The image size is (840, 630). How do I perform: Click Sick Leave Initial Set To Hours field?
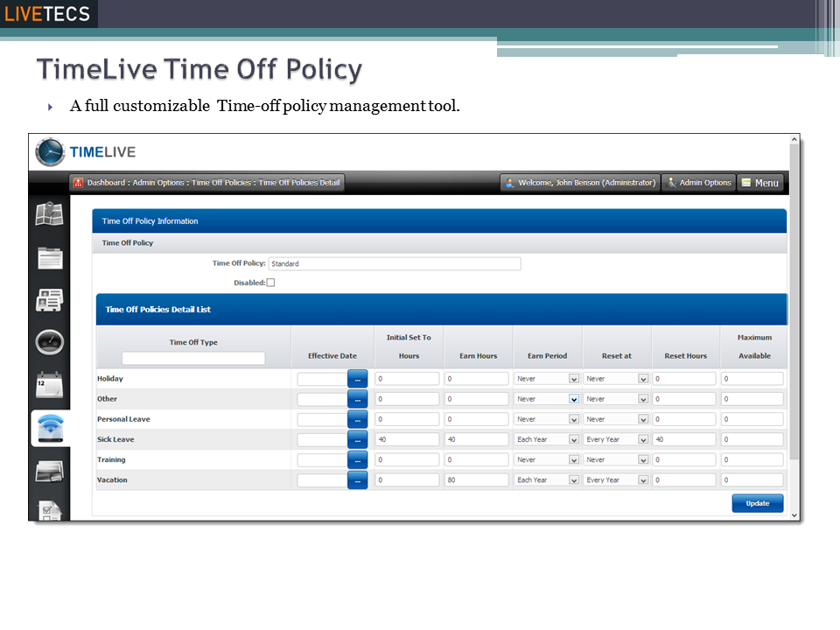(407, 439)
